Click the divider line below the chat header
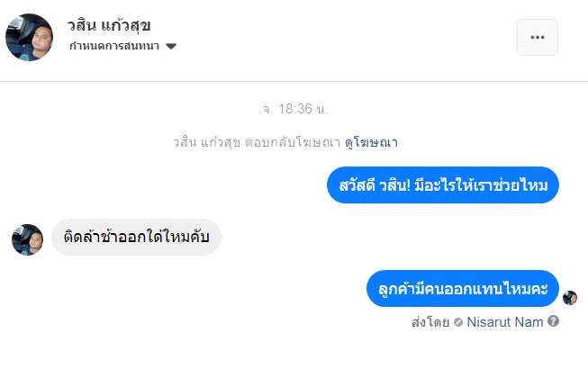Image resolution: width=588 pixels, height=378 pixels. coord(294,81)
